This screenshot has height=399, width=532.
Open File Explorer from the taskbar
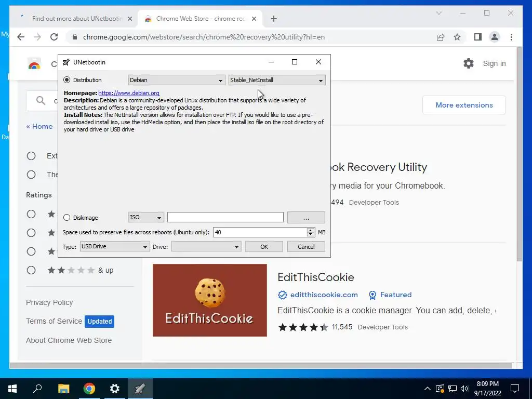[x=63, y=389]
